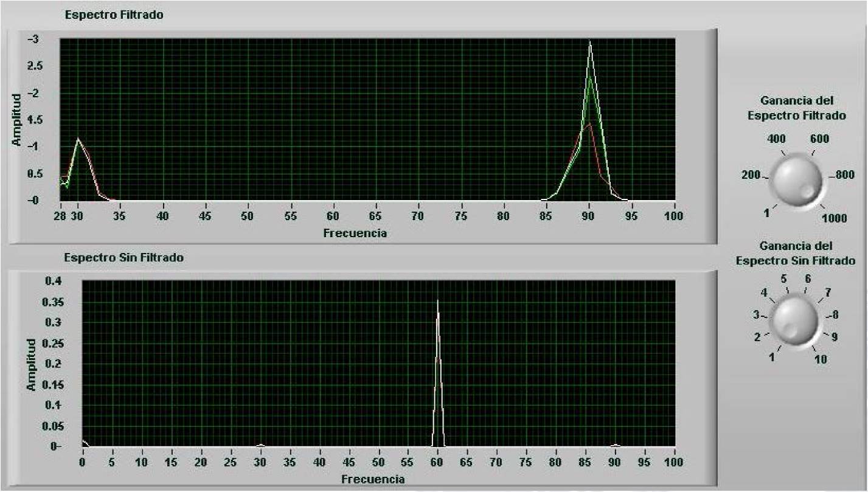
Task: Click the 90 Hz peak in Espectro Filtrado
Action: point(589,44)
